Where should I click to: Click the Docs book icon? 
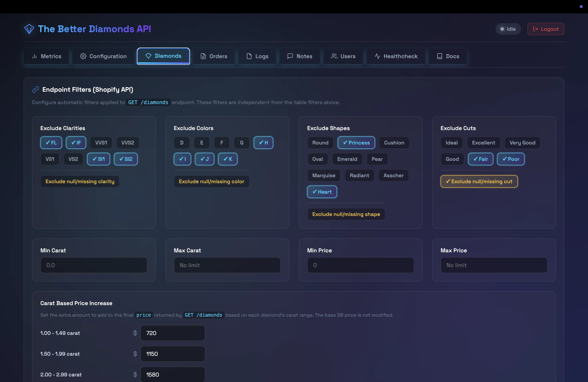coord(440,56)
